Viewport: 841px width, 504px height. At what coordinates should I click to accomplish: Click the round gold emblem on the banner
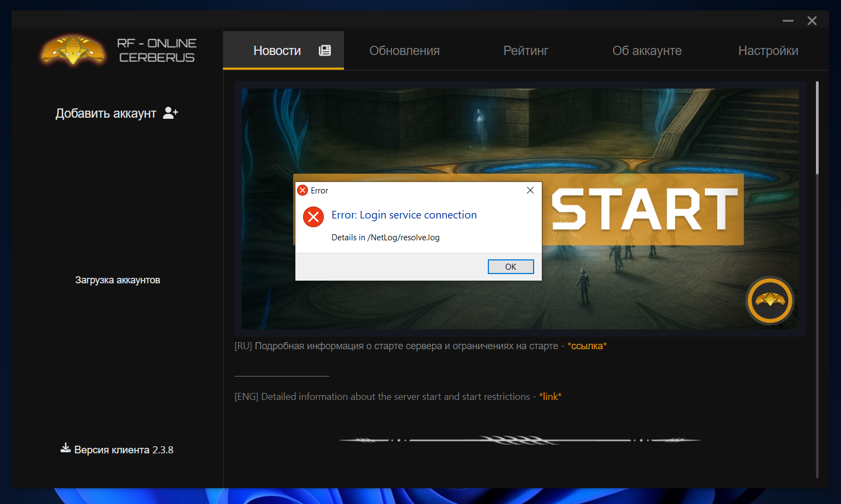770,300
